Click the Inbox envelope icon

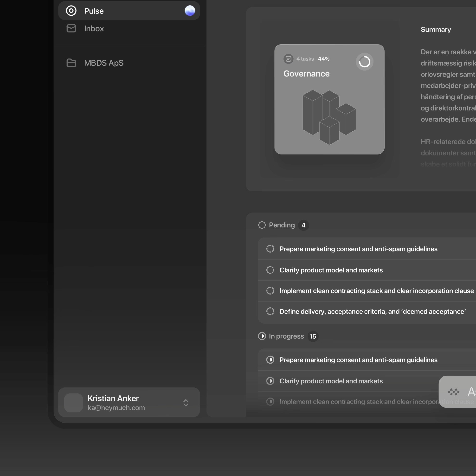click(71, 28)
